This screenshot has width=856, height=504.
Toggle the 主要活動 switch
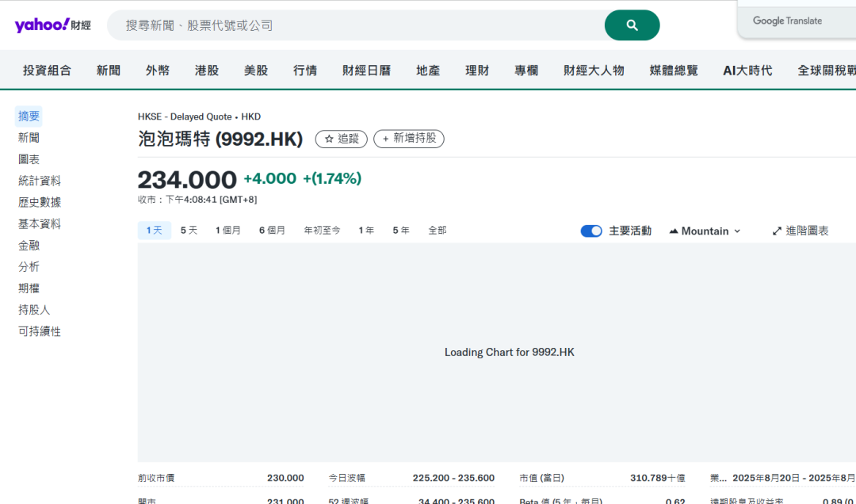point(591,231)
